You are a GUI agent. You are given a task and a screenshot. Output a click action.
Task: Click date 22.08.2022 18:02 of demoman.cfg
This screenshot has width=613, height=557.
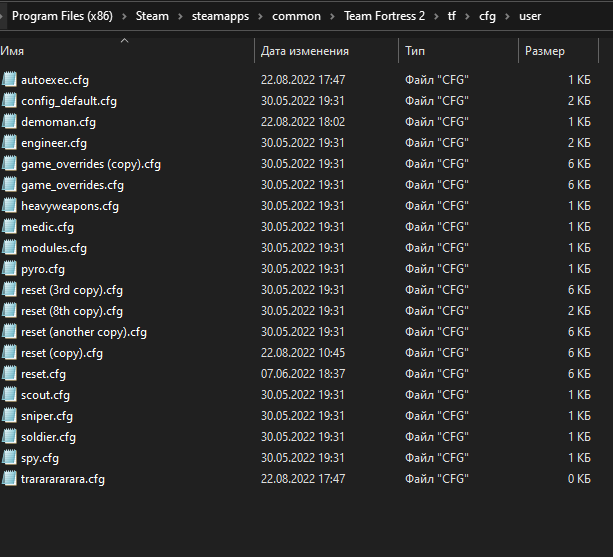point(303,122)
